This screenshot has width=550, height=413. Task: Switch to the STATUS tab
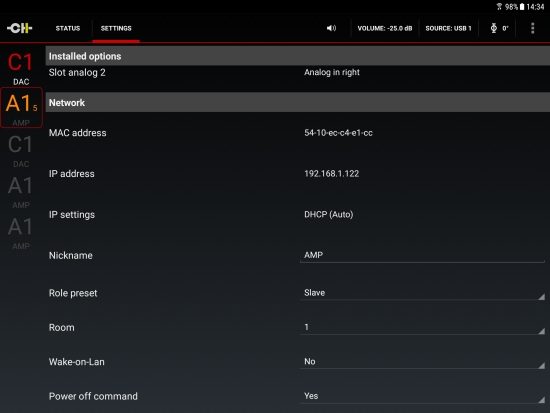coord(68,28)
